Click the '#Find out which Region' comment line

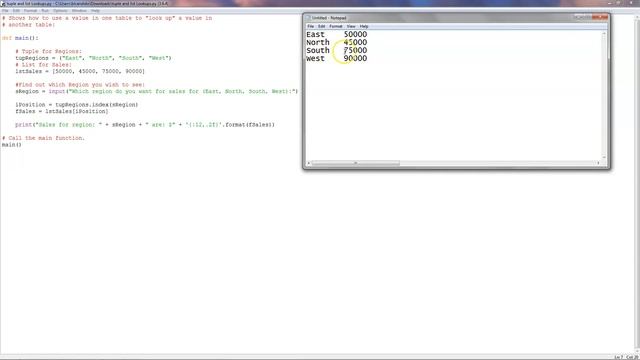pyautogui.click(x=80, y=85)
